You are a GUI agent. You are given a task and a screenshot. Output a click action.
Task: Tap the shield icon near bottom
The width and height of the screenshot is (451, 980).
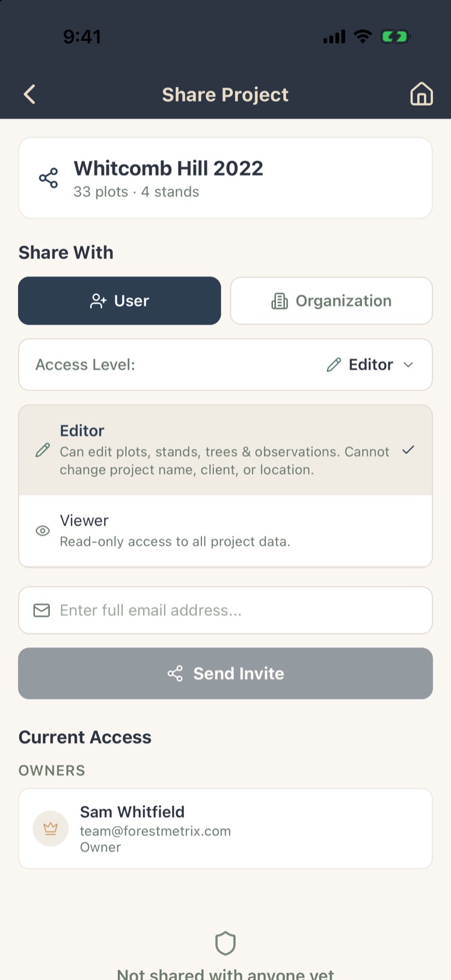click(x=226, y=944)
